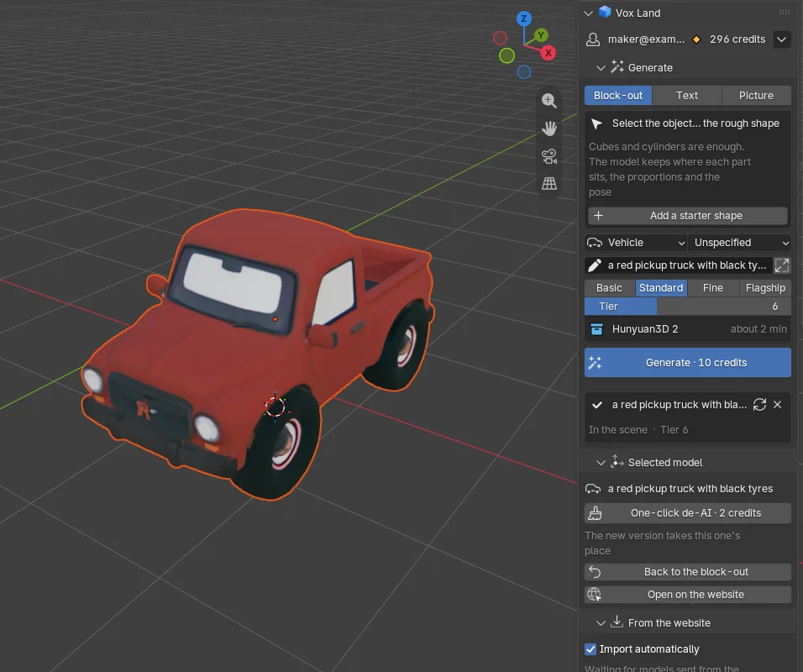
Task: Click the negative Z axis gizmo circle
Action: [x=523, y=72]
